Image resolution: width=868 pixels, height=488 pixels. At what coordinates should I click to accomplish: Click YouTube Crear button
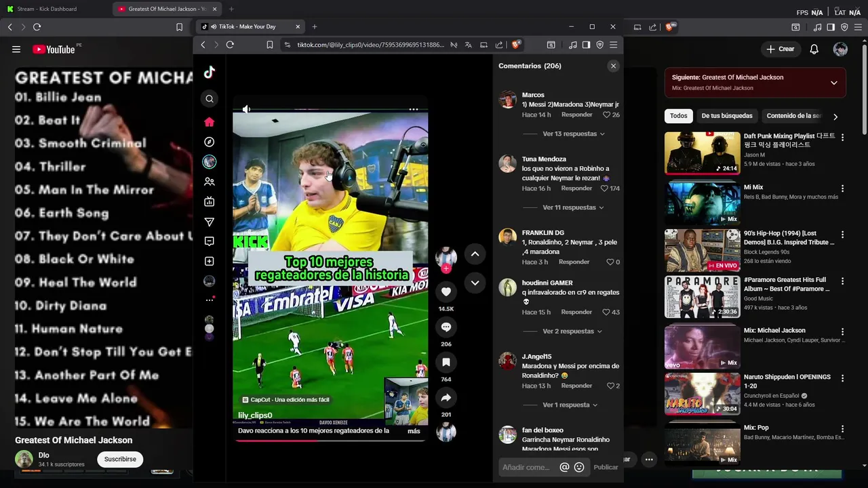[x=781, y=49]
